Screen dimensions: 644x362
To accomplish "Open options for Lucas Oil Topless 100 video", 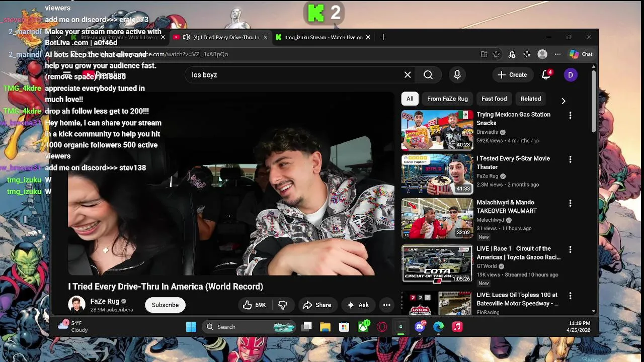I will (570, 296).
